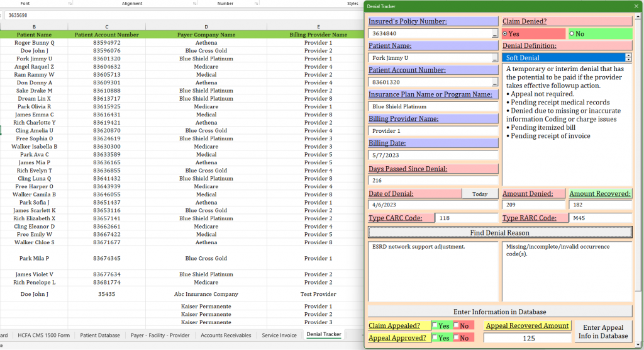Open the Patient Database sheet tab
This screenshot has width=644, height=350.
(100, 335)
